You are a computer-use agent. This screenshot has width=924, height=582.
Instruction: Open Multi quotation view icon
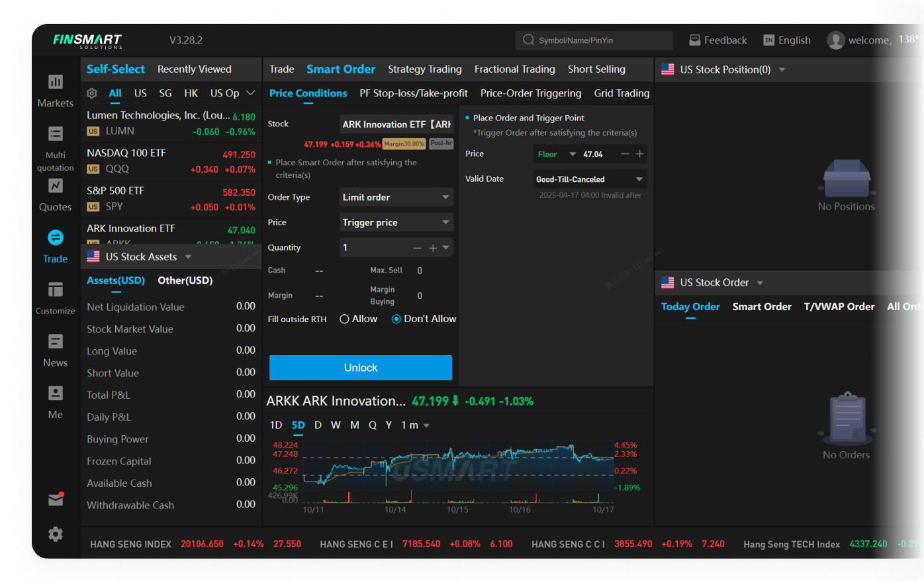coord(56,134)
